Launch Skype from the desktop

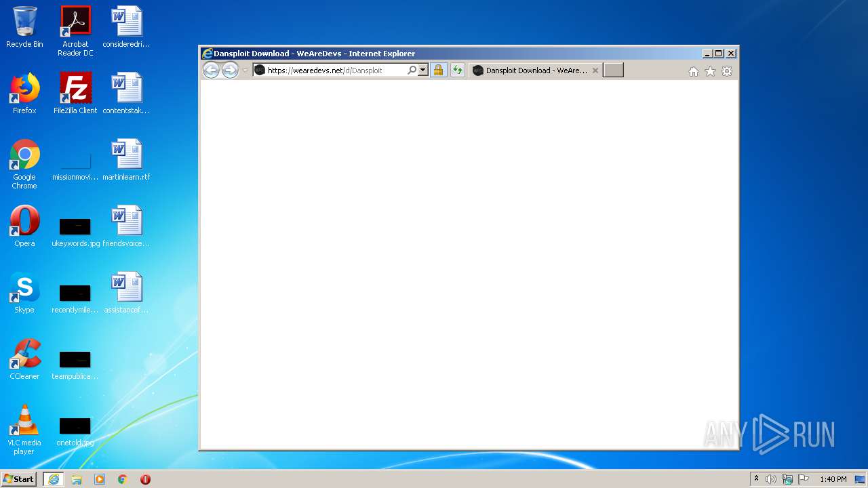(x=24, y=293)
